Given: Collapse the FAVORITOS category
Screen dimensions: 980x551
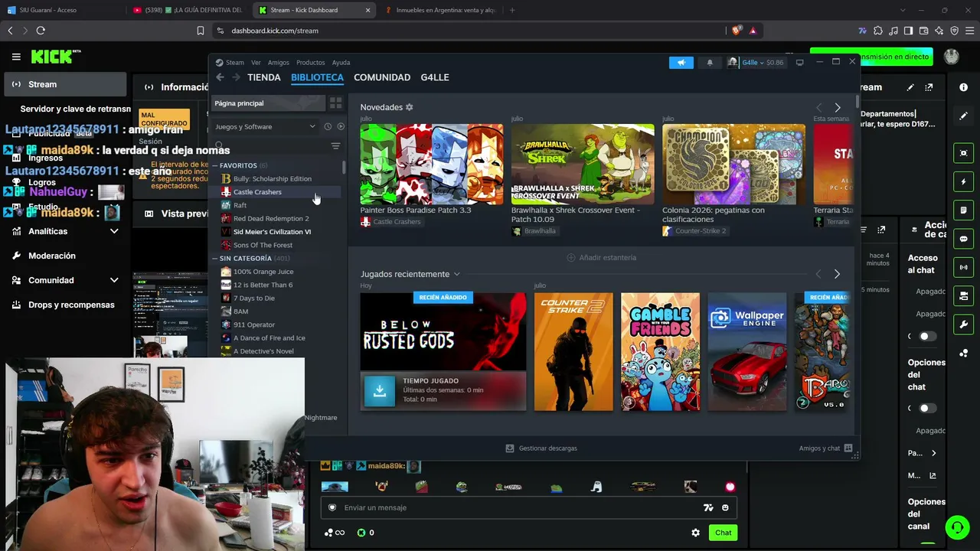Looking at the screenshot, I should click(x=215, y=165).
